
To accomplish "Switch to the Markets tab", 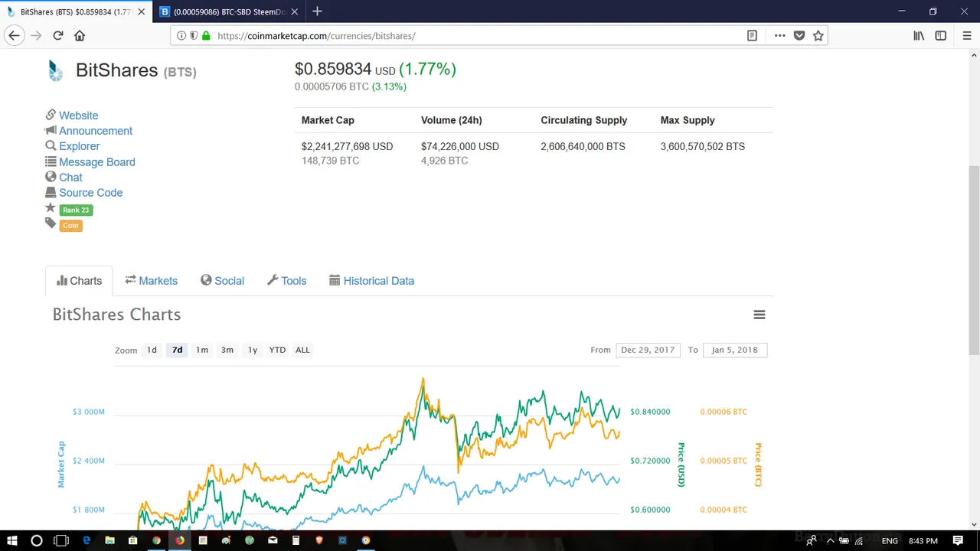I will 152,281.
